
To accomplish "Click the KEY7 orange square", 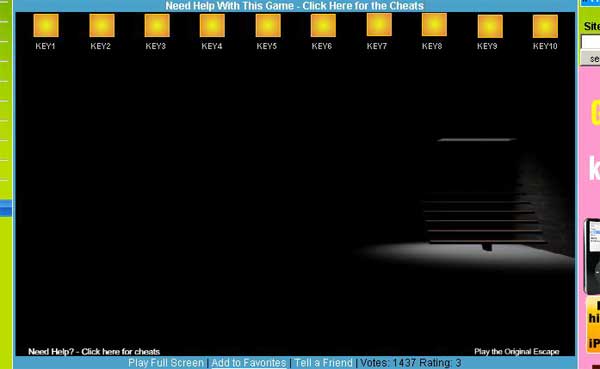I will click(x=379, y=24).
